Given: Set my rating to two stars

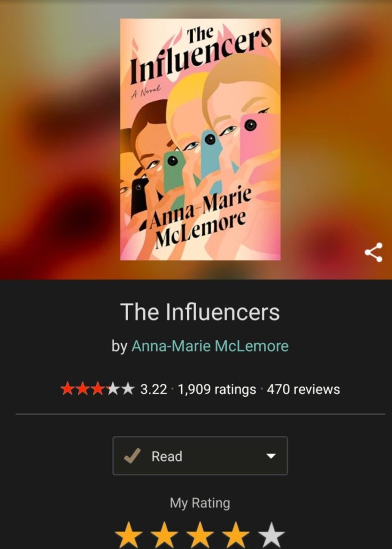Looking at the screenshot, I should [x=165, y=535].
